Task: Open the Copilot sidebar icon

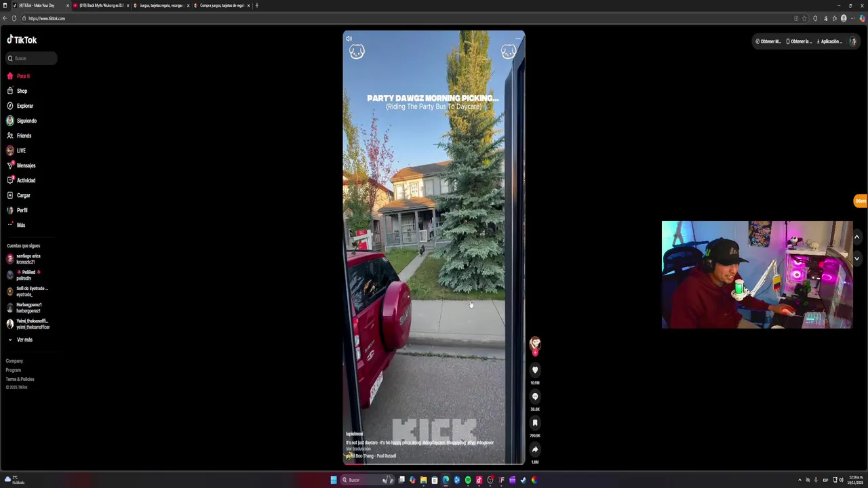Action: pos(862,18)
